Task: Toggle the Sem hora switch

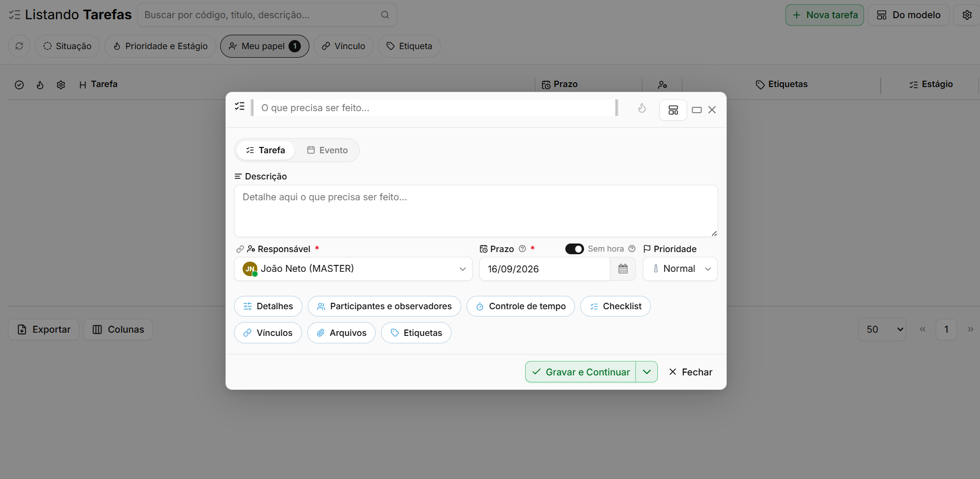Action: click(x=574, y=249)
